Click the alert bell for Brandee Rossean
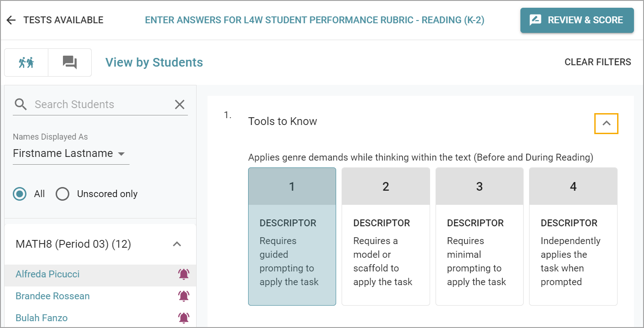Image resolution: width=644 pixels, height=328 pixels. 184,296
